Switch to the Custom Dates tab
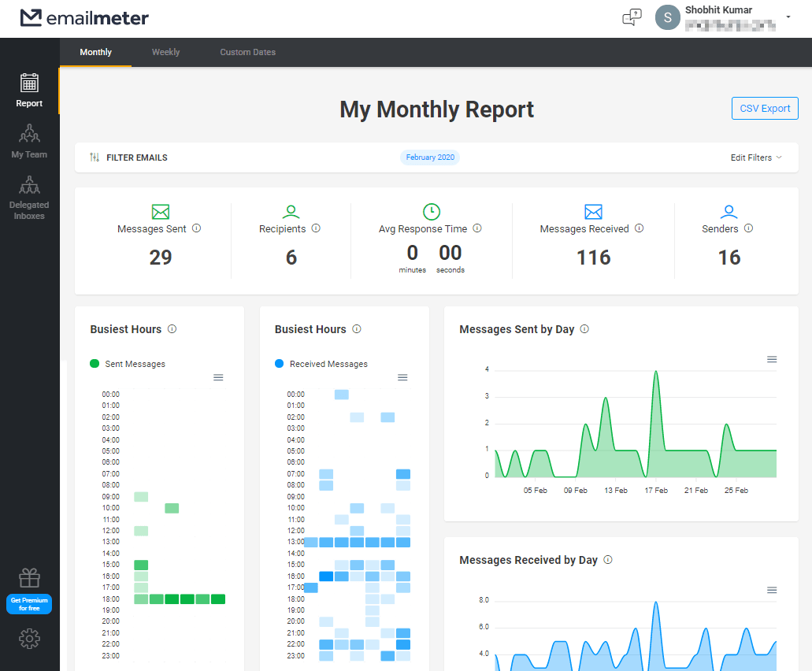Image resolution: width=812 pixels, height=671 pixels. [247, 52]
